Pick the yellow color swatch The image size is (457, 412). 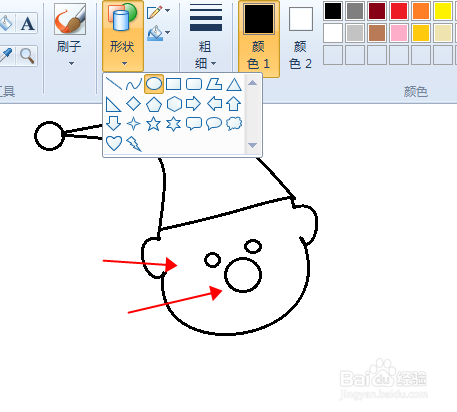pyautogui.click(x=443, y=11)
